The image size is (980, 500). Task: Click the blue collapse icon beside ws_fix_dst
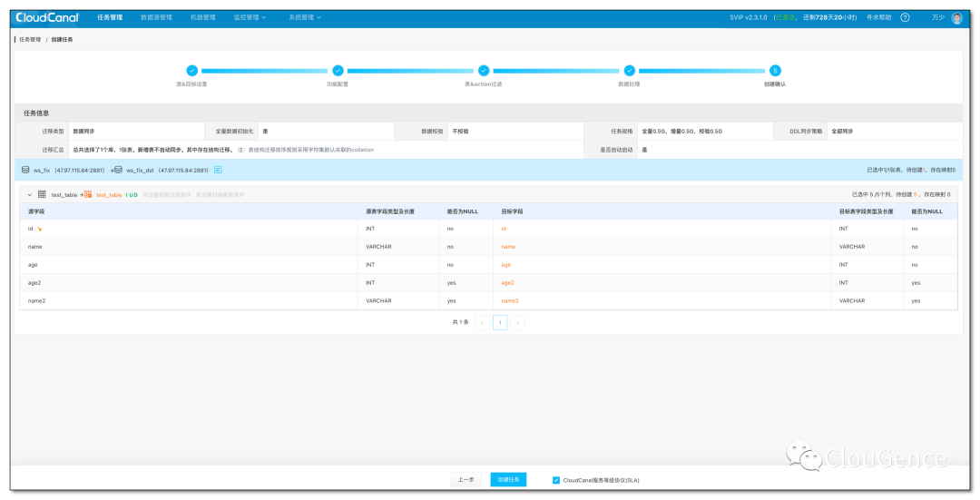[x=218, y=170]
